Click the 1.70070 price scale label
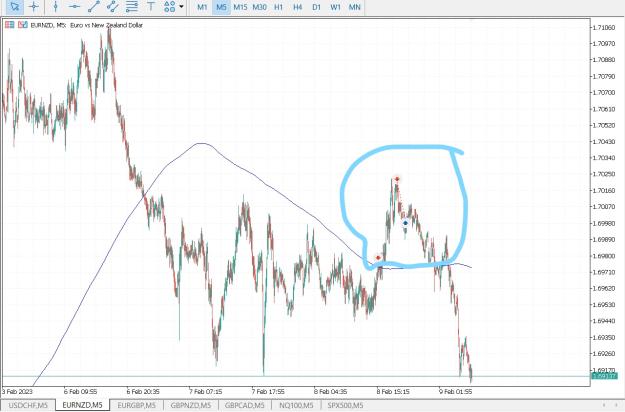 pos(603,206)
